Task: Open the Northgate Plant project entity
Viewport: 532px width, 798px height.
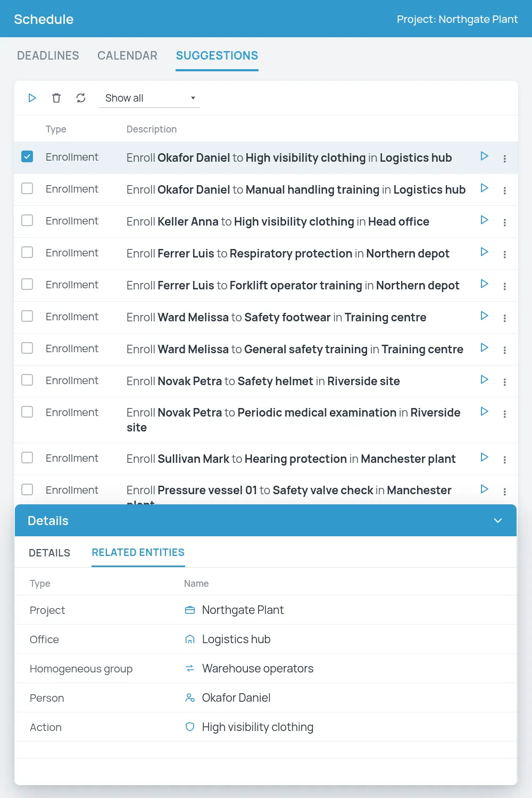Action: pos(243,610)
